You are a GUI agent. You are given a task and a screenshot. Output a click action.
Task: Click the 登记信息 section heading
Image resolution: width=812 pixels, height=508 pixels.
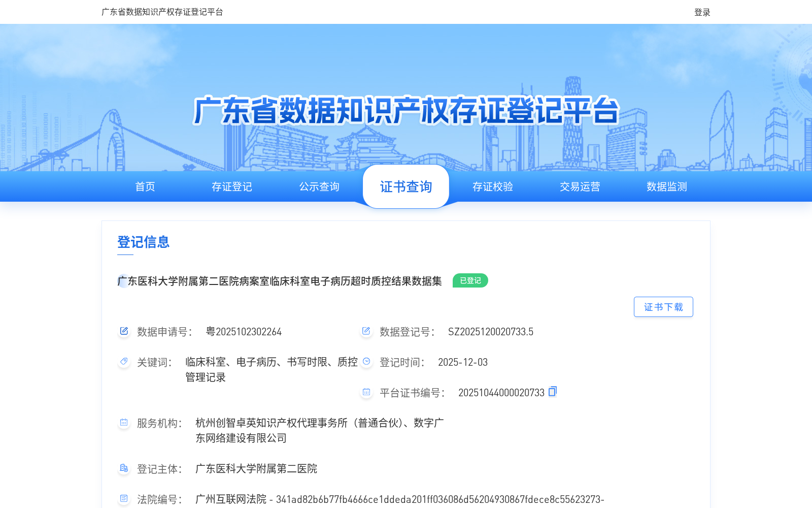click(144, 242)
